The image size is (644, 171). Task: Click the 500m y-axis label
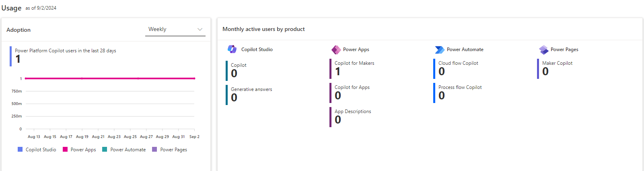point(16,104)
